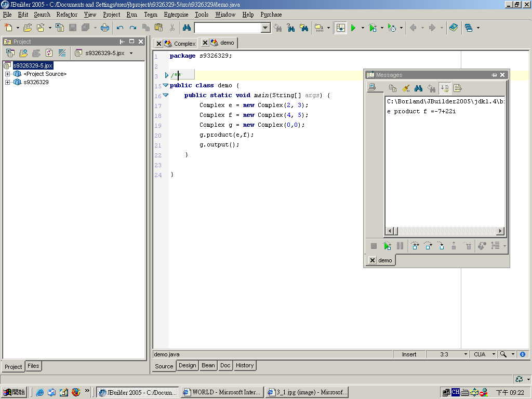Open the Run project dropdown arrow
The image size is (532, 399).
(x=363, y=28)
